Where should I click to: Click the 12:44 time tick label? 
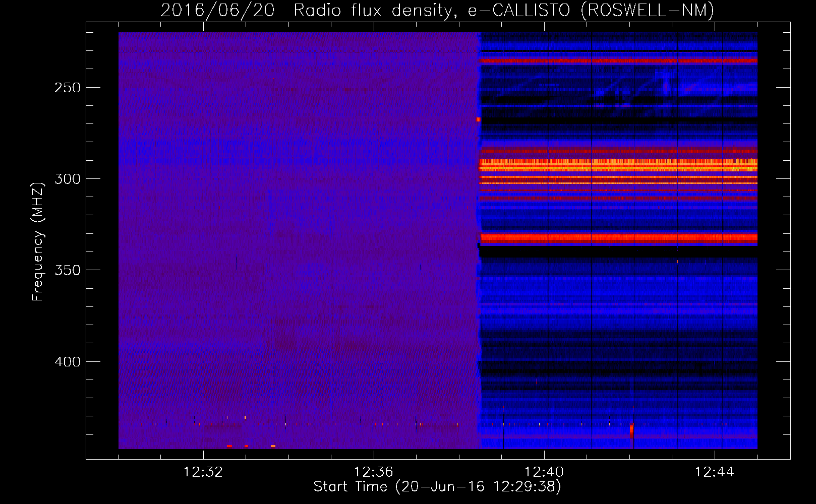[x=714, y=472]
